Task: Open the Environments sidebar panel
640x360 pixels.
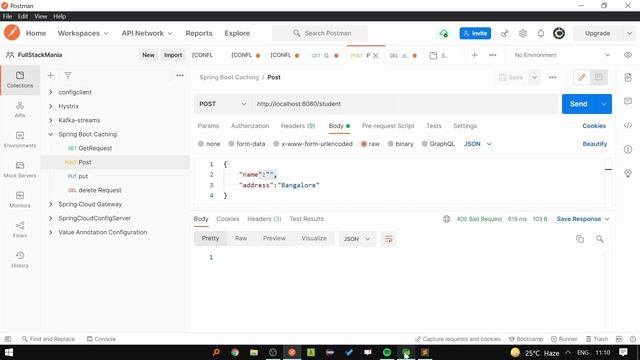Action: 20,139
